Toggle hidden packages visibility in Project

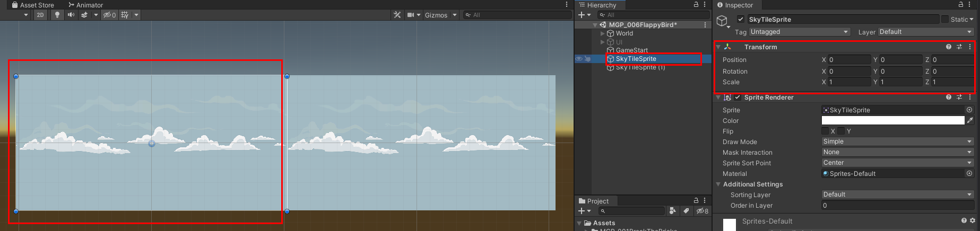click(703, 211)
